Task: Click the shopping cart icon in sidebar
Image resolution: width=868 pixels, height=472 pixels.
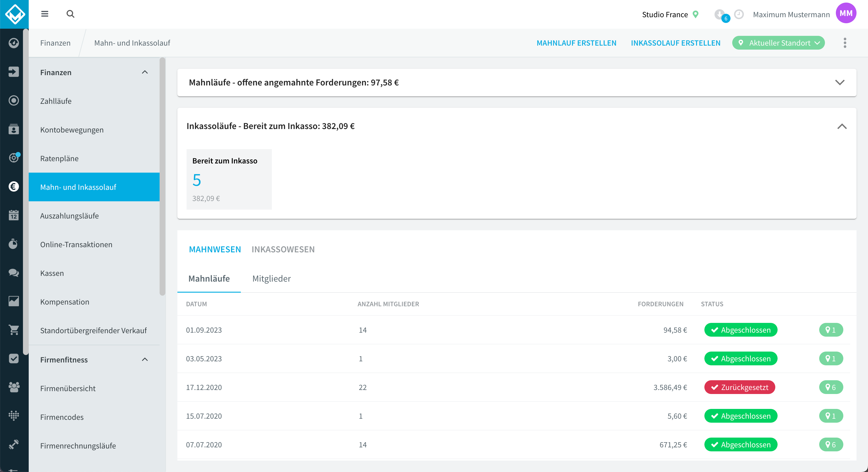Action: click(x=14, y=330)
